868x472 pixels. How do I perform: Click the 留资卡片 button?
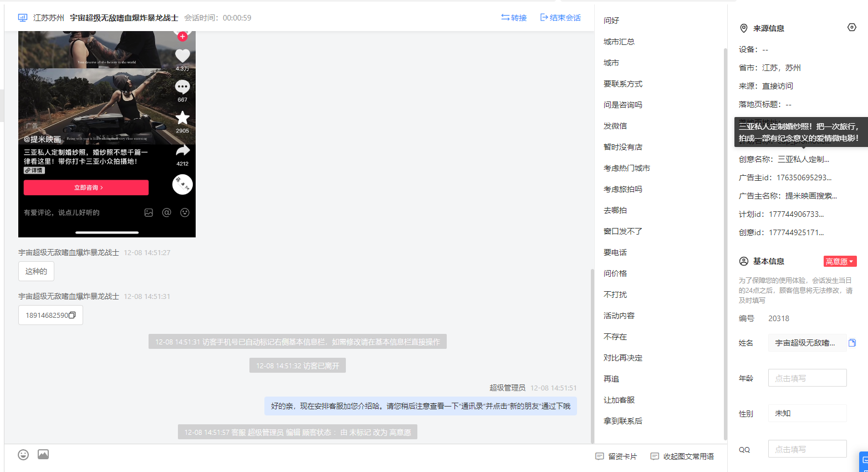coord(616,456)
